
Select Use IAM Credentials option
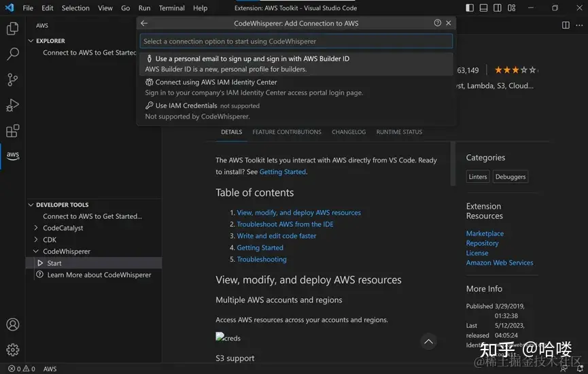point(296,111)
